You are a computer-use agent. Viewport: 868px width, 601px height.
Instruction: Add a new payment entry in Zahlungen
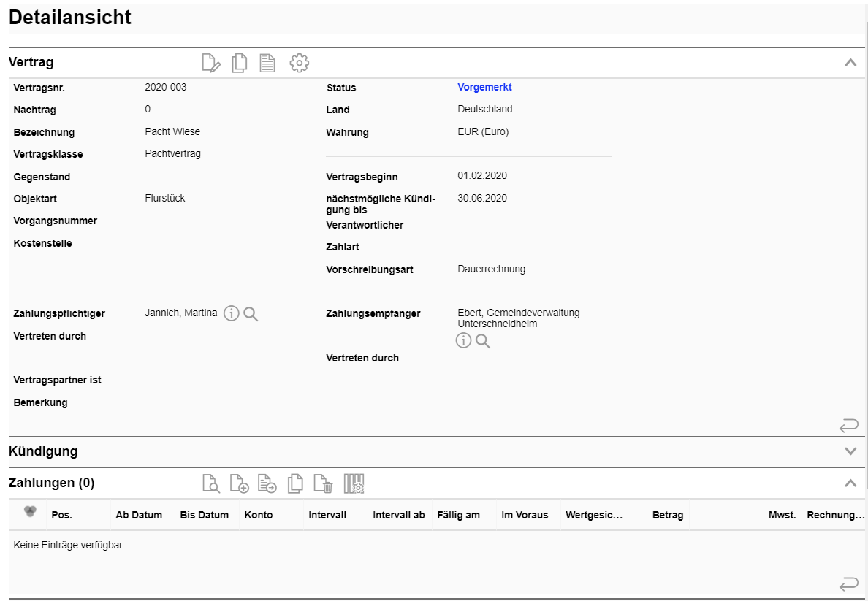(239, 483)
